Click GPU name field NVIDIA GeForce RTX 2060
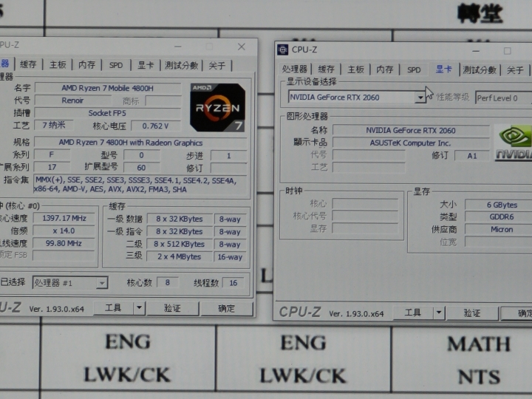Screen dimensions: 532x399 point(411,131)
